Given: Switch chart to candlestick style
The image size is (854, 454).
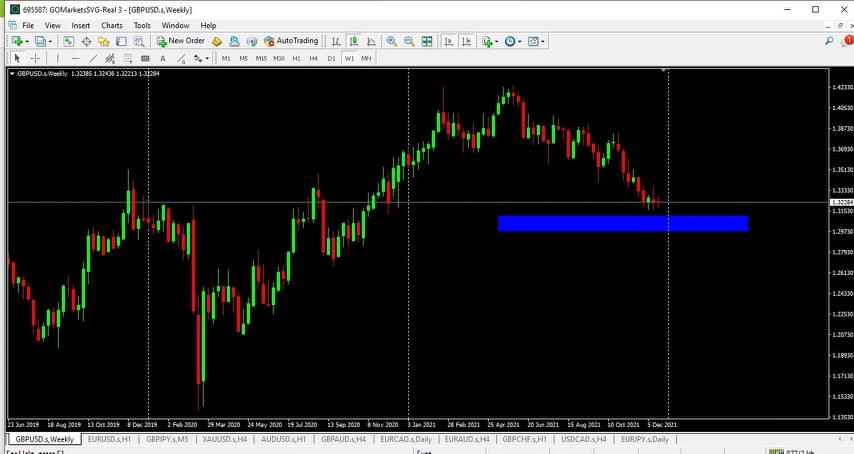Looking at the screenshot, I should (x=353, y=41).
